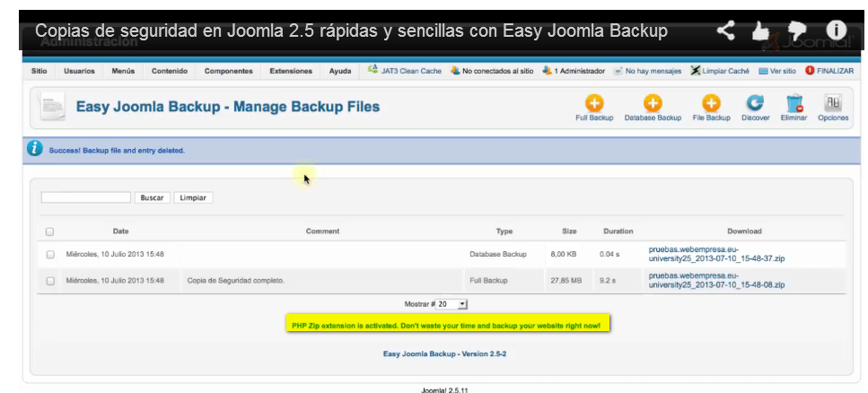Click the 'Joomla! 2.5.11' footer text
This screenshot has width=868, height=393.
444,389
